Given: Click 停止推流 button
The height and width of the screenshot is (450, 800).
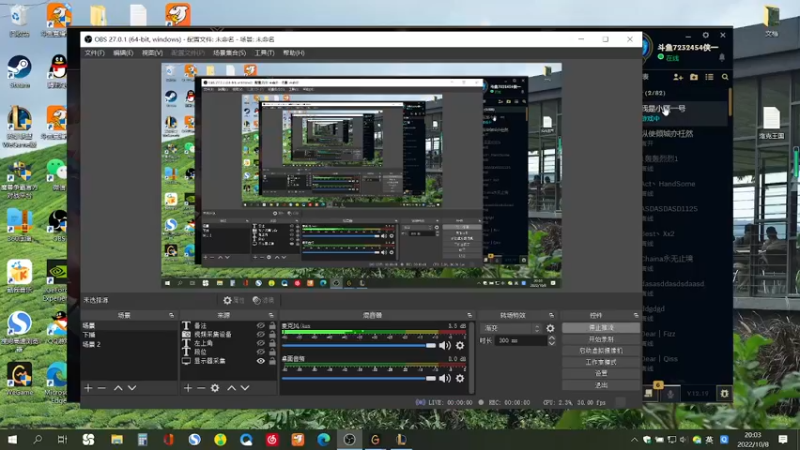Looking at the screenshot, I should click(601, 328).
